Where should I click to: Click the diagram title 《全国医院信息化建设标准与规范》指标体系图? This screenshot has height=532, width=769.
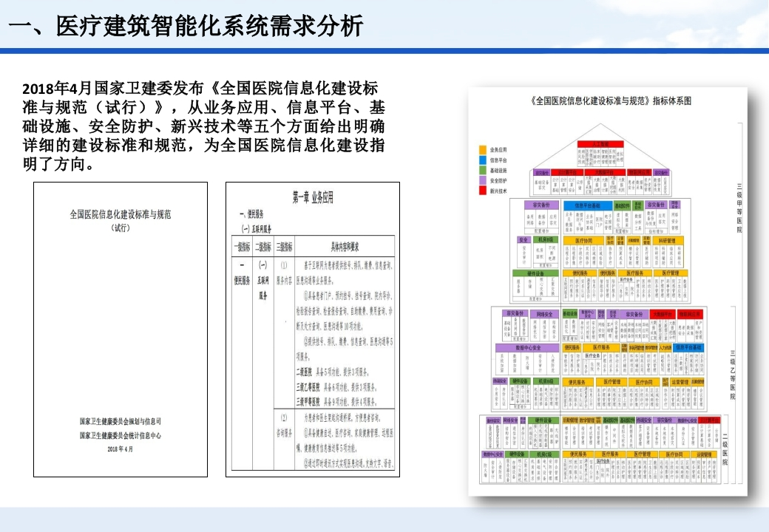pos(611,101)
